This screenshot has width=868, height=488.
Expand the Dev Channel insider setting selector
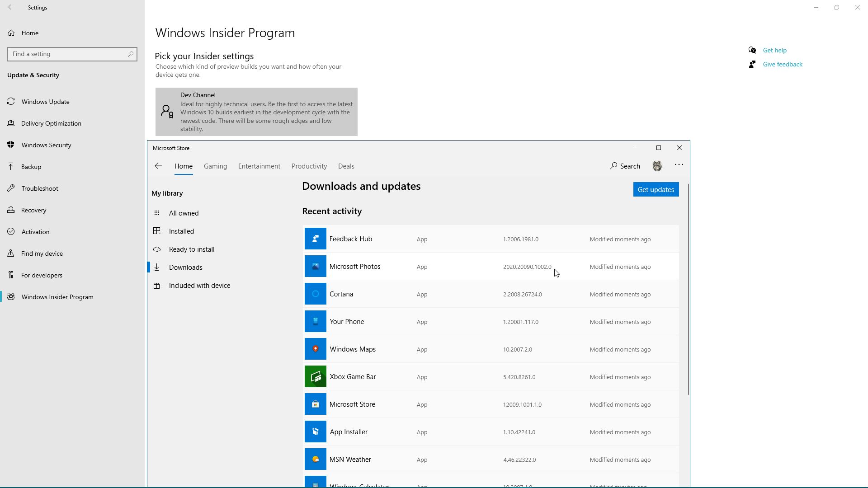point(256,112)
